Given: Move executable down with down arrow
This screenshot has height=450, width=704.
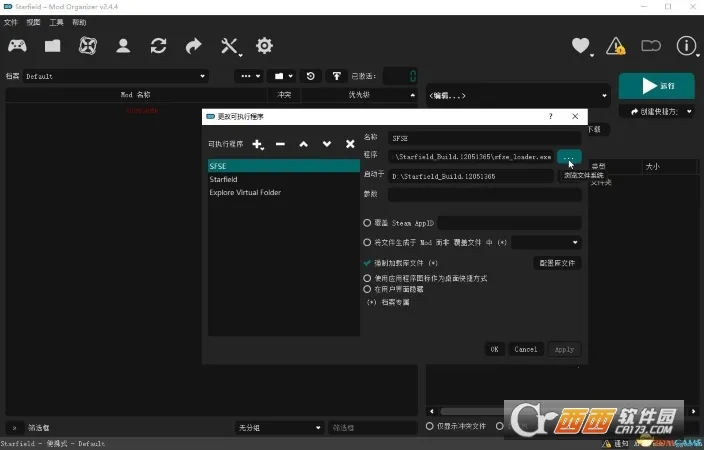Looking at the screenshot, I should coord(327,145).
